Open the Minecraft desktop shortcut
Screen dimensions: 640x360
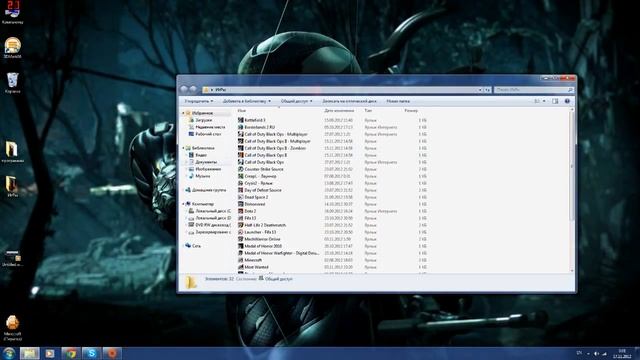tap(12, 327)
